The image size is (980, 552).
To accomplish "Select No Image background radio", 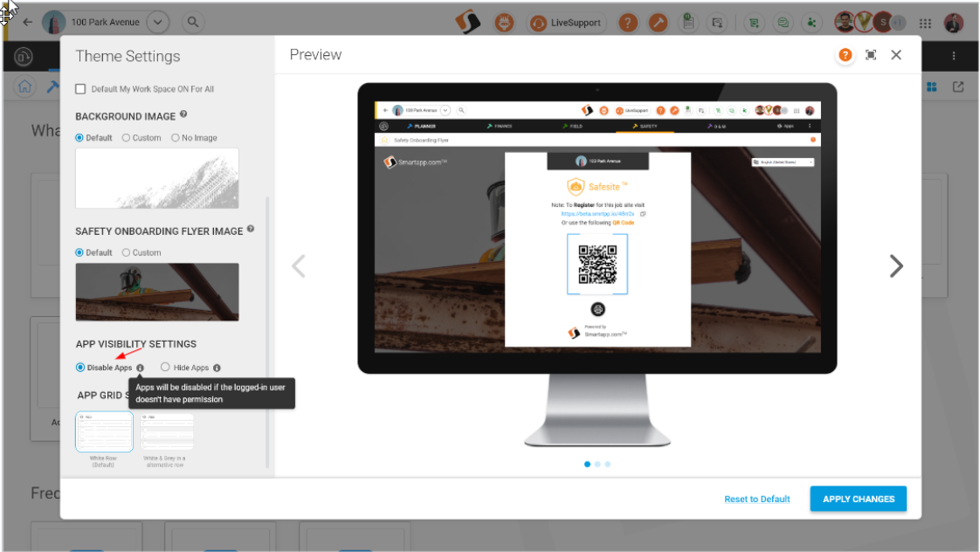I will pos(175,137).
